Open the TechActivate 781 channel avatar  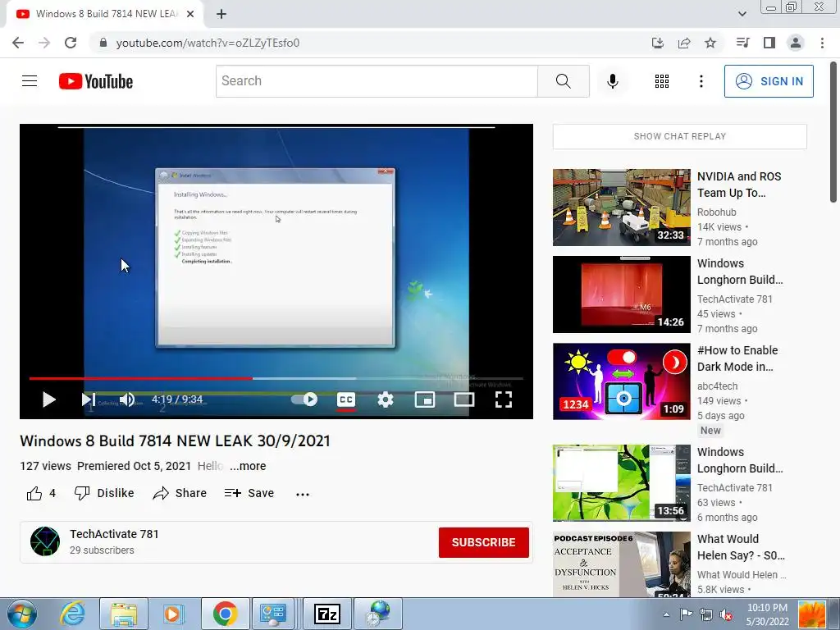click(x=45, y=541)
